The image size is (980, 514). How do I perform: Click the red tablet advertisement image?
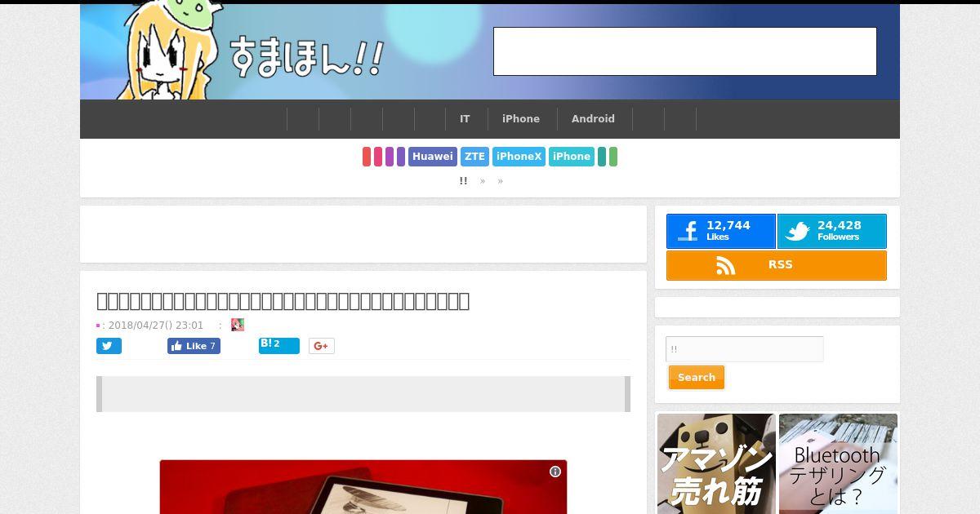363,487
